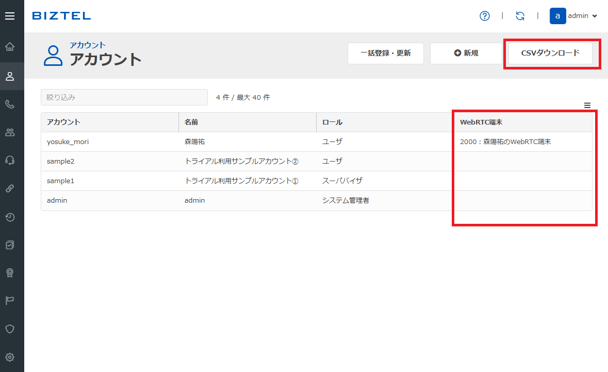
Task: Click the BIZTEL logo
Action: (x=61, y=16)
